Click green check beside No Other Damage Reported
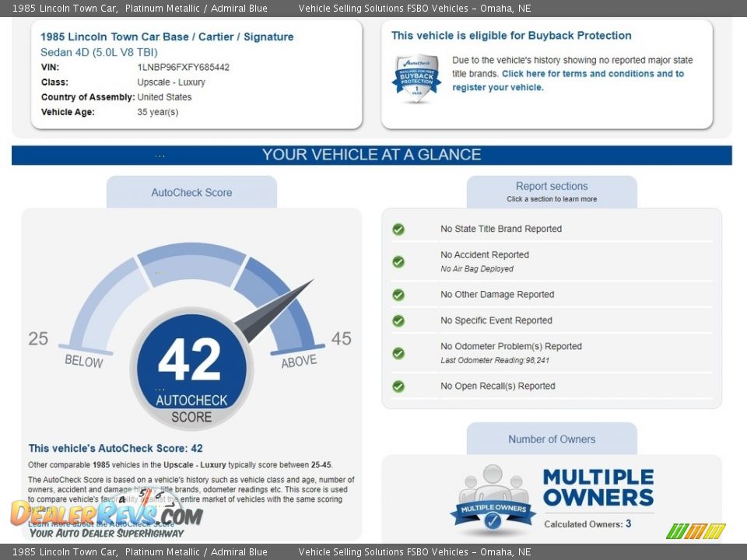Viewport: 747px width, 560px height. (398, 295)
